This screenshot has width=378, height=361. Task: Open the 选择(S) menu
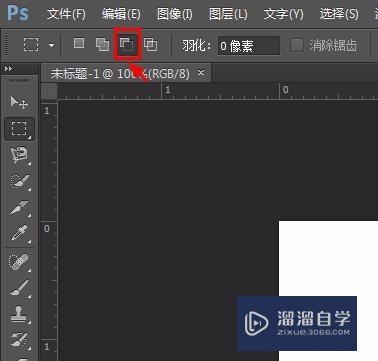[x=339, y=14]
